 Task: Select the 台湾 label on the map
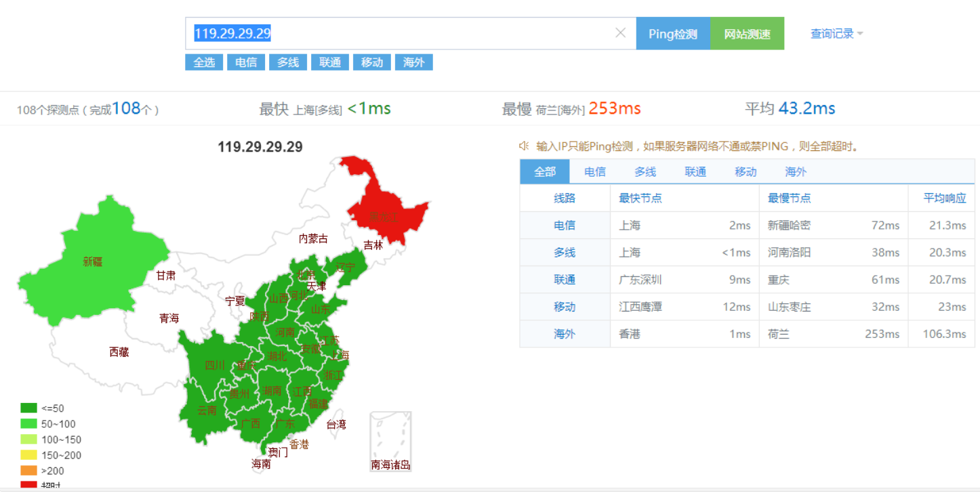point(336,425)
